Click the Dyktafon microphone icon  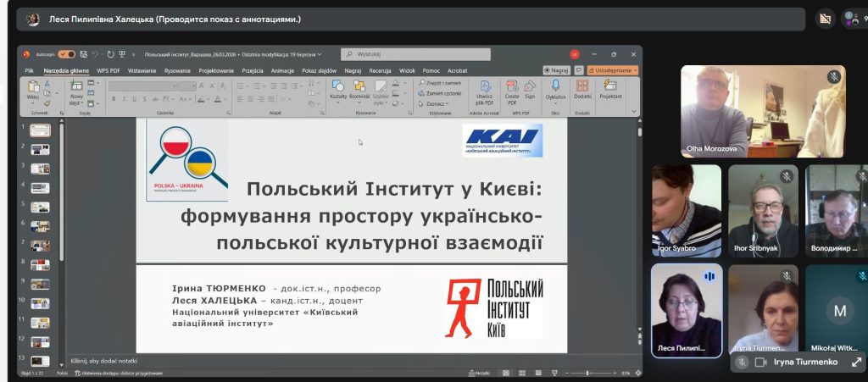tap(556, 88)
